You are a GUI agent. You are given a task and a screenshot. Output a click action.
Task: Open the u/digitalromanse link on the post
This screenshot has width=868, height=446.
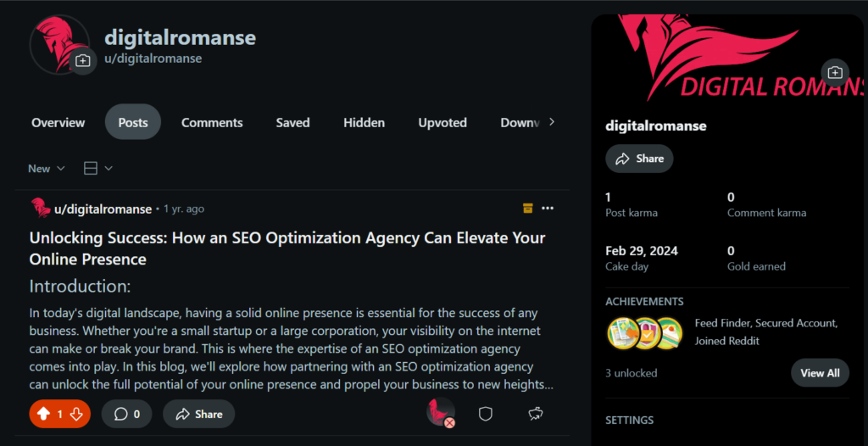point(103,209)
